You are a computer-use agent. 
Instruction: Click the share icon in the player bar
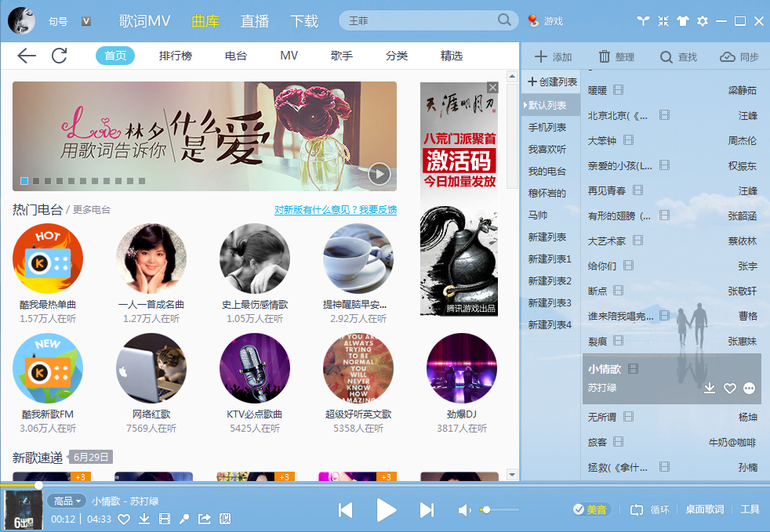[205, 519]
